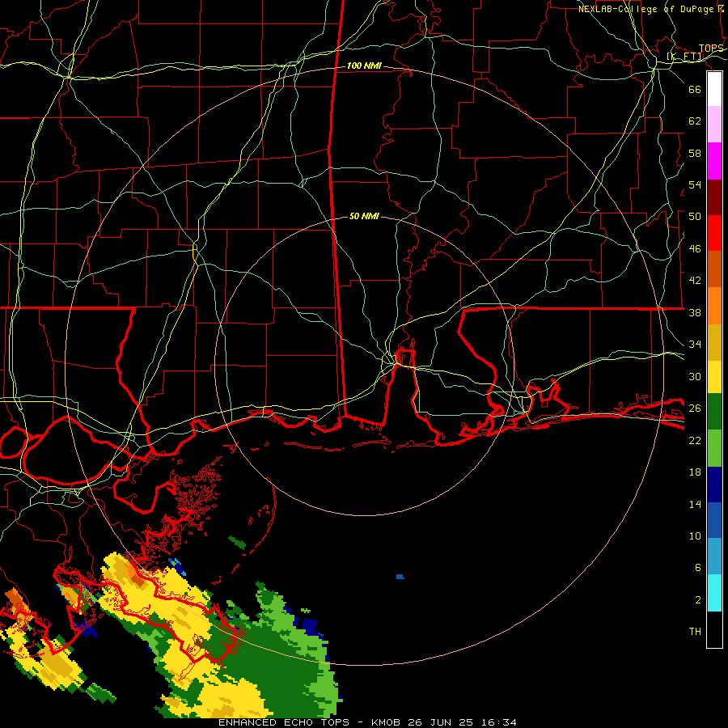
Task: Click the legend value "66"
Action: click(695, 89)
